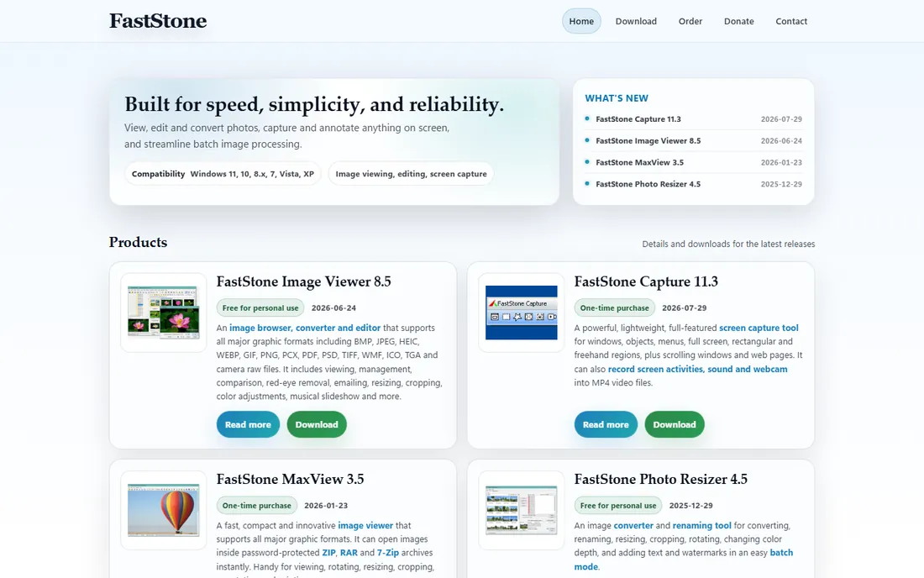
Task: Click 'One-time purchase' badge on FastStone Capture
Action: [615, 307]
